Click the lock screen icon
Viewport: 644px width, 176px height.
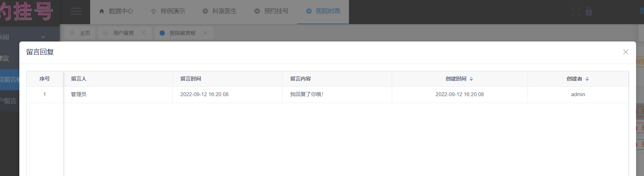(x=589, y=11)
